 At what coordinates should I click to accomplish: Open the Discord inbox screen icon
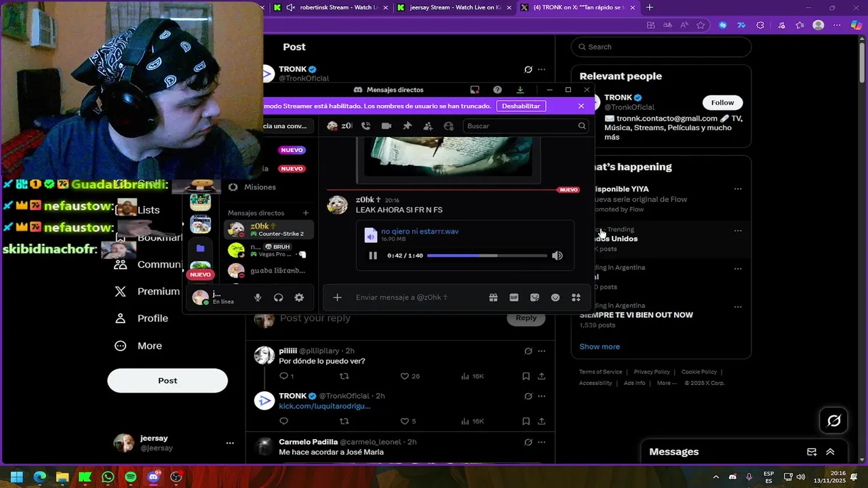click(x=475, y=89)
